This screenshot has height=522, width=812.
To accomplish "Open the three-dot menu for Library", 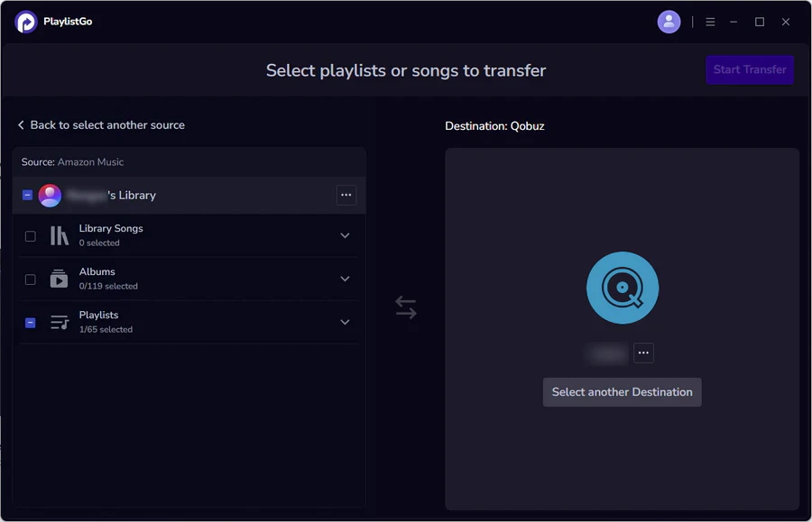I will point(346,195).
